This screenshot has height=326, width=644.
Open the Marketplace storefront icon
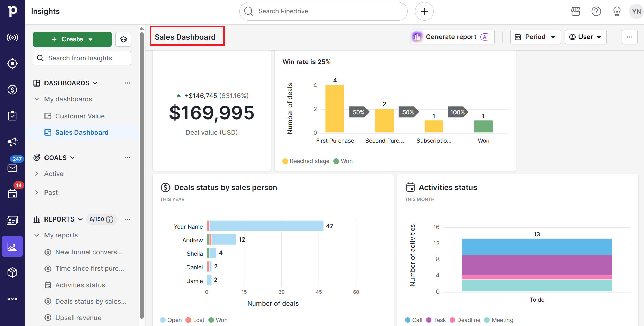coord(576,11)
